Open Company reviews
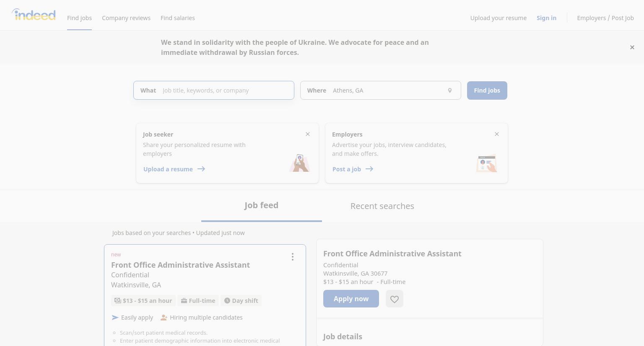 click(126, 18)
